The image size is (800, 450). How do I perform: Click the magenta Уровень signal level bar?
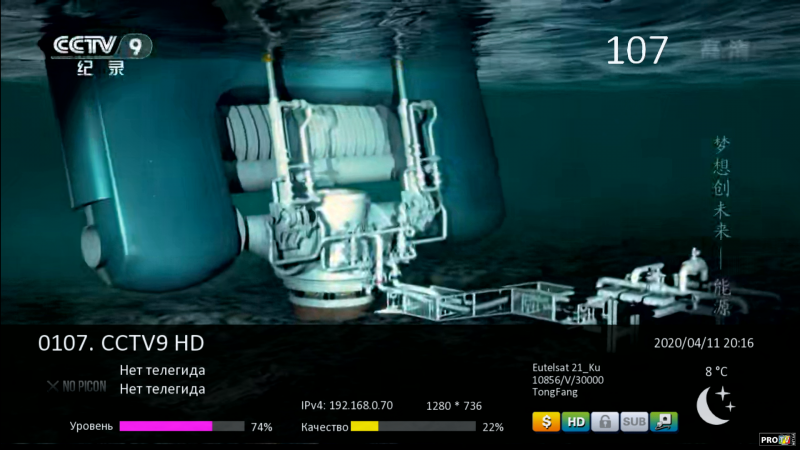(x=166, y=426)
